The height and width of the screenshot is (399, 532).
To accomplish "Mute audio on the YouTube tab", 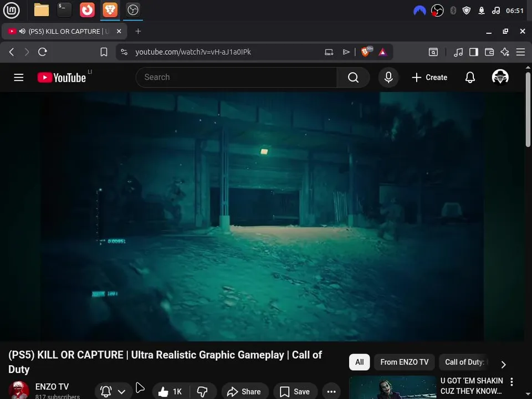I will pos(22,31).
